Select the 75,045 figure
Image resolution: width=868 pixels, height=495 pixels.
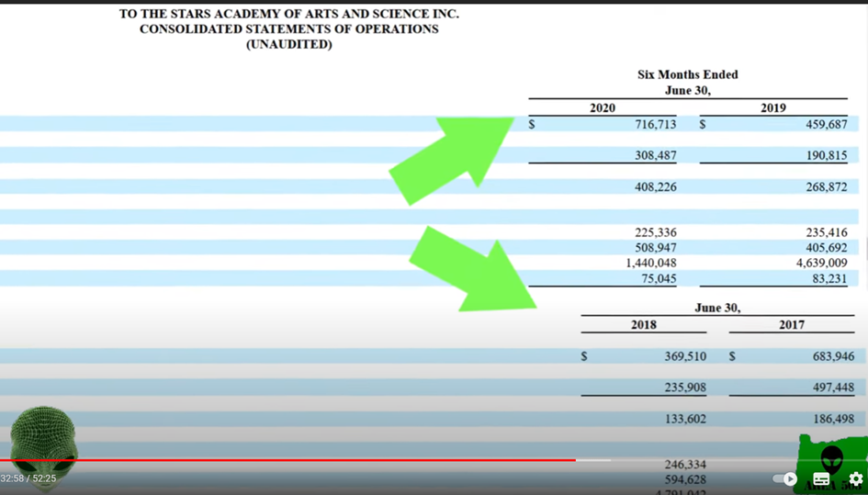(x=659, y=278)
